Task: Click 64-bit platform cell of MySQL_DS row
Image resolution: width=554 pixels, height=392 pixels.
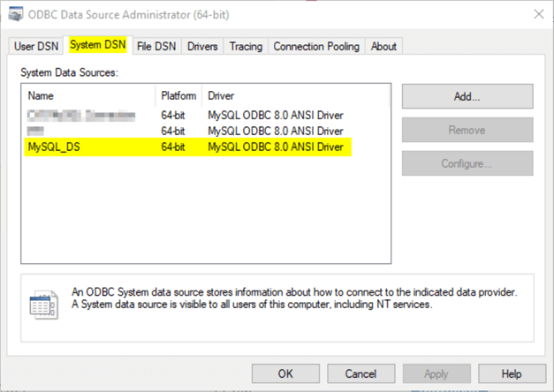Action: click(x=173, y=147)
